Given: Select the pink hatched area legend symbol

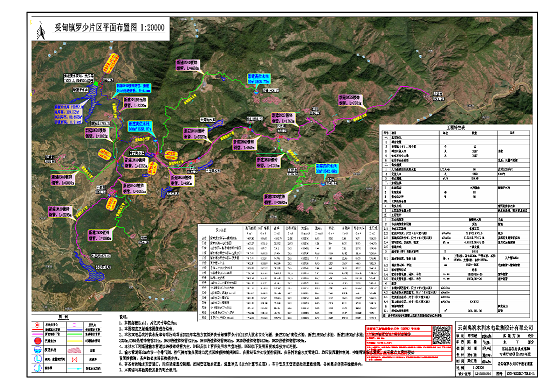Looking at the screenshot, I should (x=74, y=350).
